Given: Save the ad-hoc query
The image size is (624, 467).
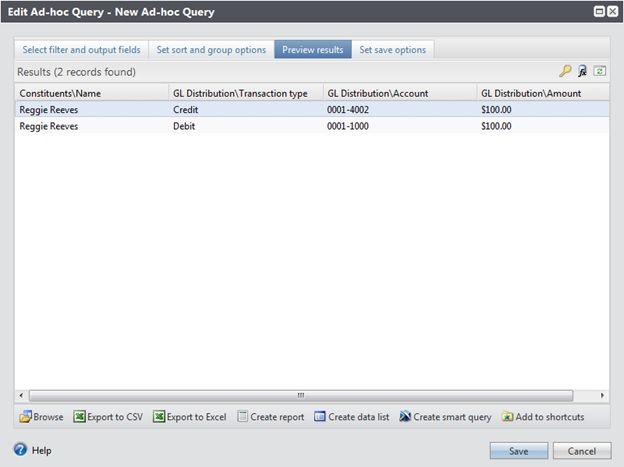Looking at the screenshot, I should (x=519, y=451).
